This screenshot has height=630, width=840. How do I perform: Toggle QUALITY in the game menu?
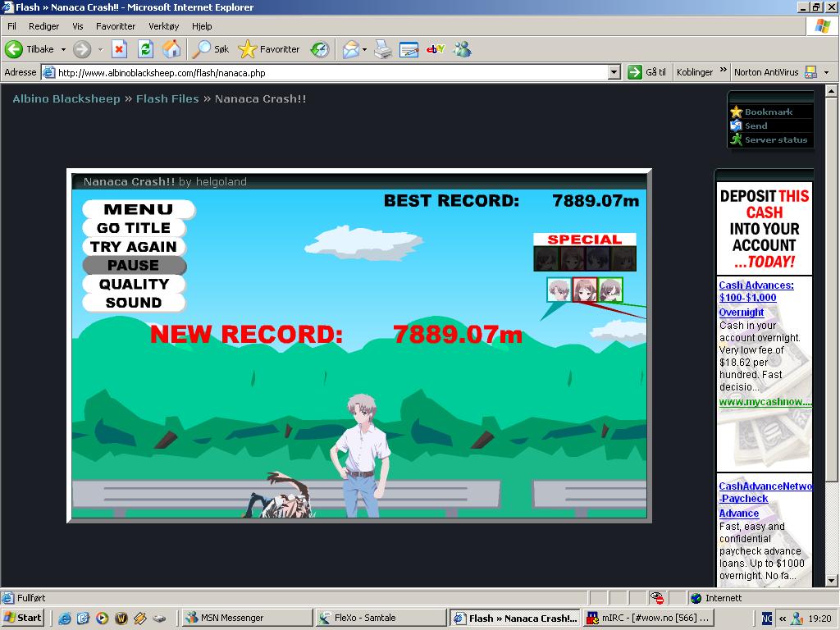pos(134,284)
